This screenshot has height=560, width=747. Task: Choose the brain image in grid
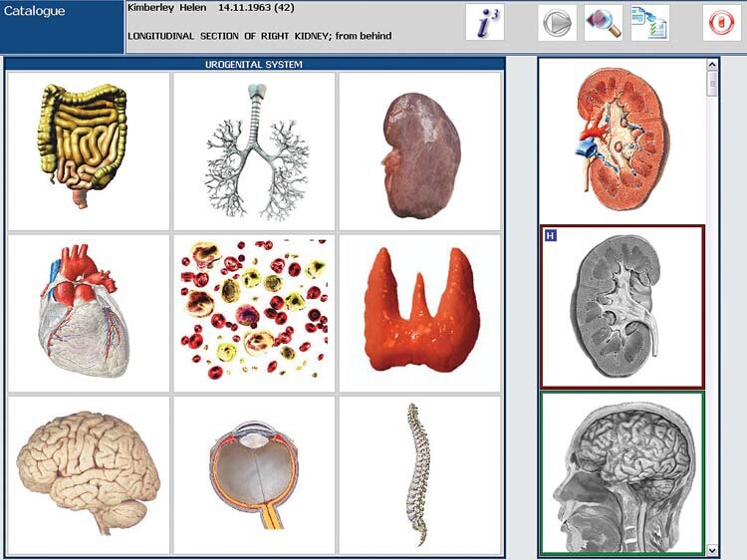pos(88,475)
